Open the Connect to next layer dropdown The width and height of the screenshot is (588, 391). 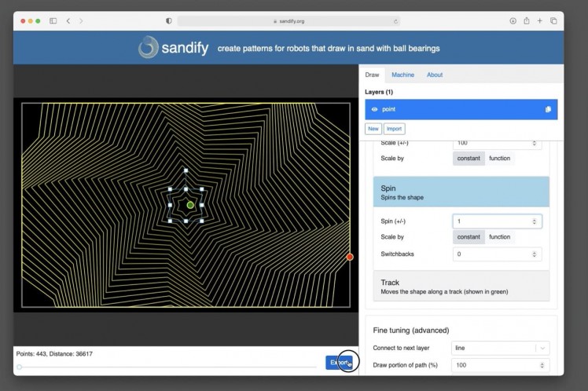pyautogui.click(x=501, y=348)
